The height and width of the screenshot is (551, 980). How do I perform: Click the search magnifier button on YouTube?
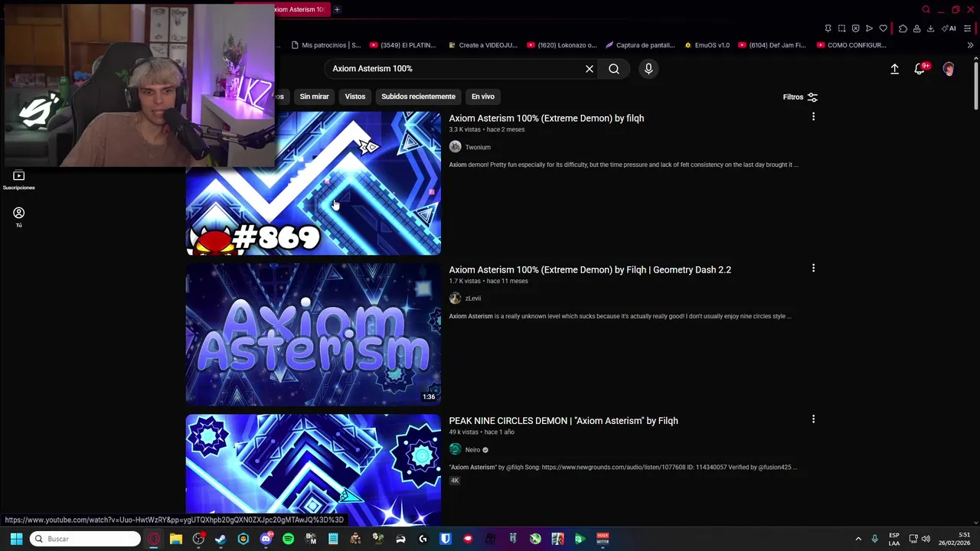pyautogui.click(x=614, y=69)
